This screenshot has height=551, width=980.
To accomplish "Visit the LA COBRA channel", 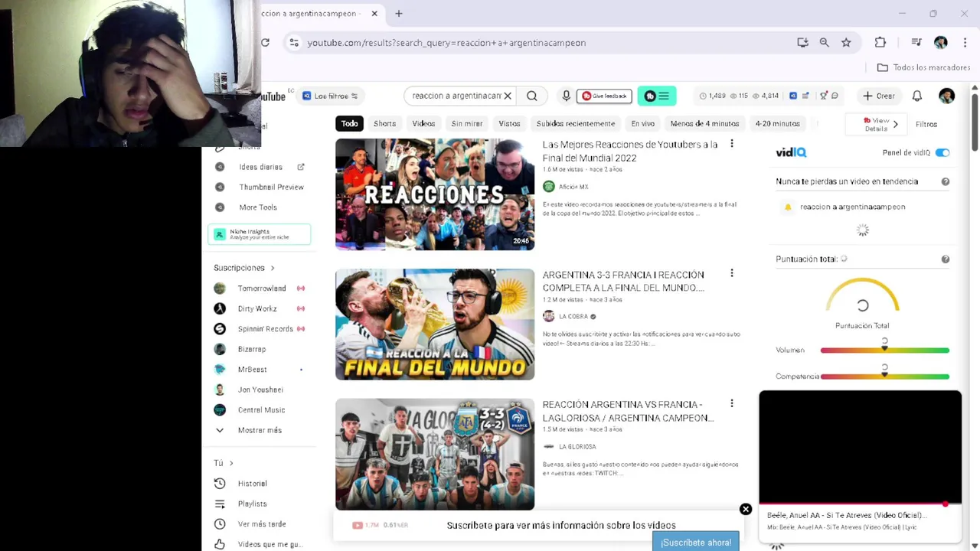I will 573,316.
